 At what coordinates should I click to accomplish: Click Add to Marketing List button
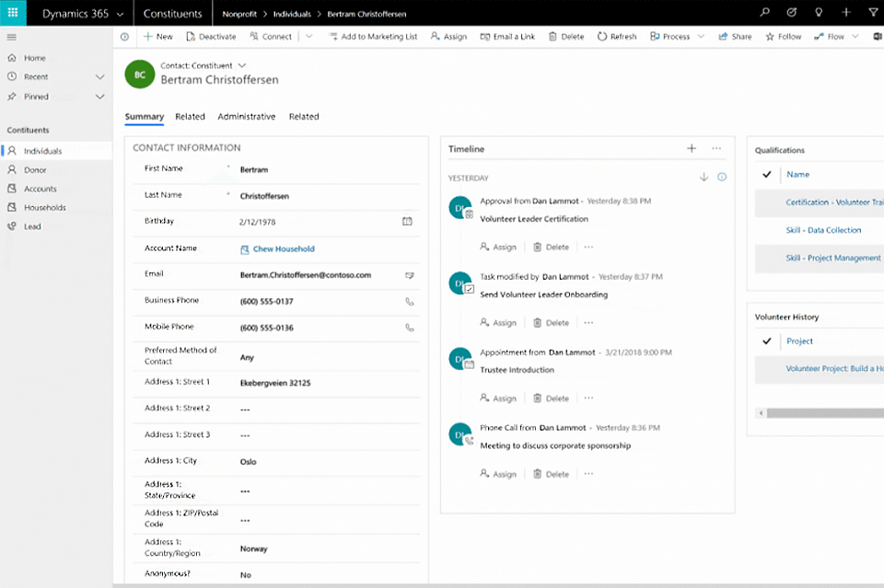[x=372, y=37]
